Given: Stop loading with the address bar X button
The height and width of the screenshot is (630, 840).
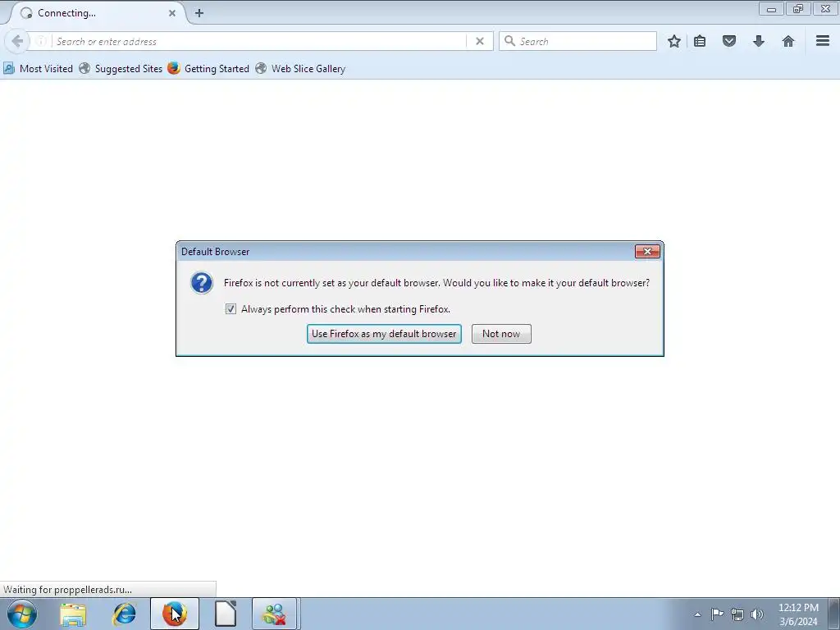Looking at the screenshot, I should pyautogui.click(x=480, y=41).
